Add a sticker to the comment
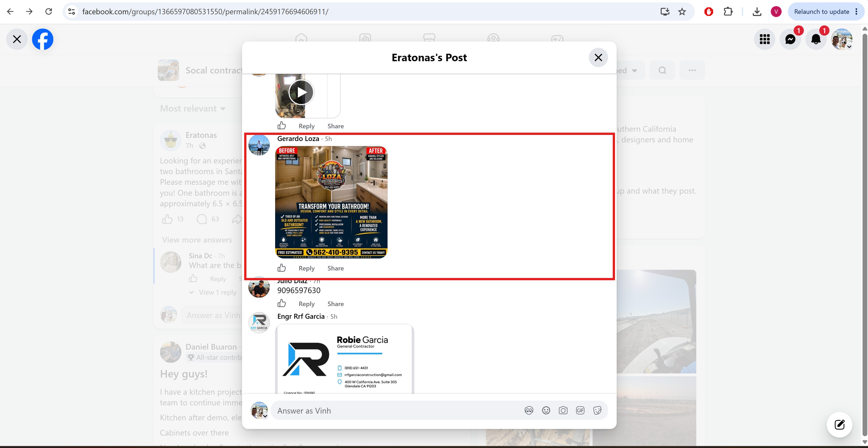 [597, 410]
